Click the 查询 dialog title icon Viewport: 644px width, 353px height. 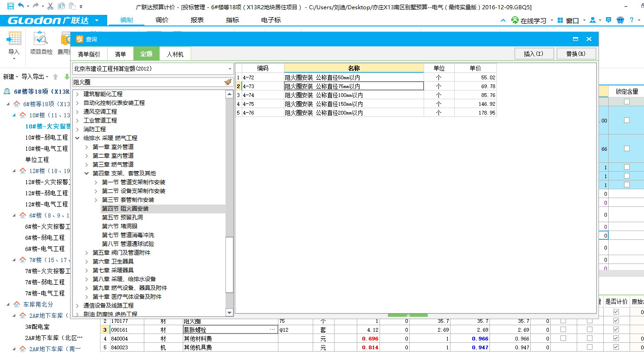(79, 39)
